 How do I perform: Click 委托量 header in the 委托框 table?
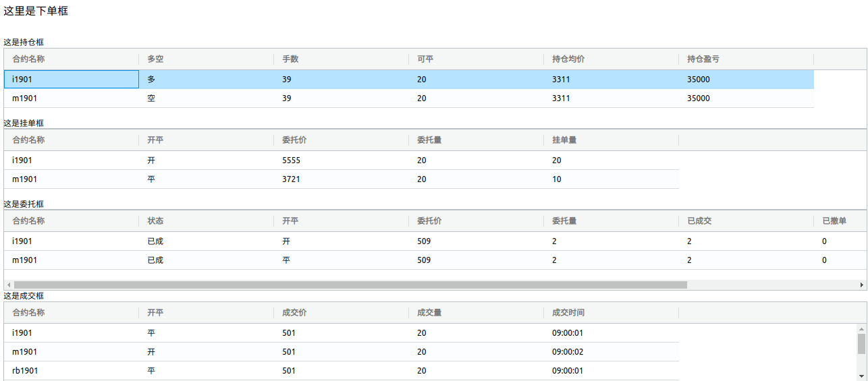tap(612, 221)
